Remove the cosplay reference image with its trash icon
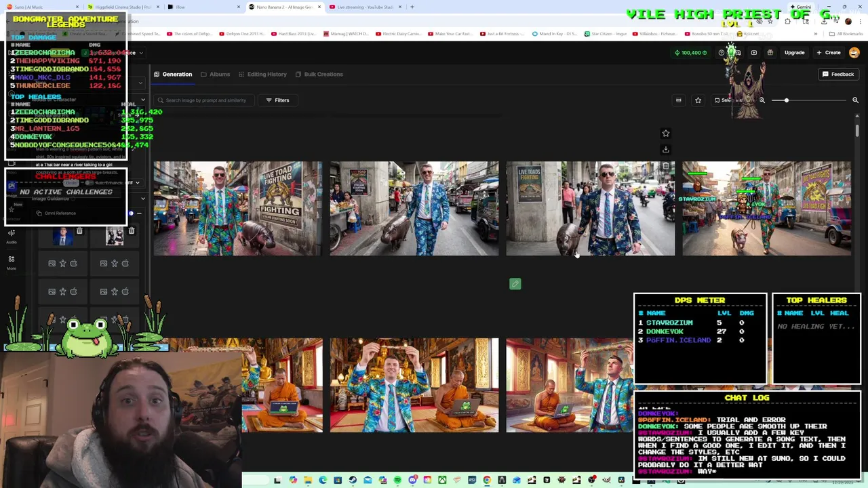Image resolution: width=868 pixels, height=488 pixels. point(131,231)
